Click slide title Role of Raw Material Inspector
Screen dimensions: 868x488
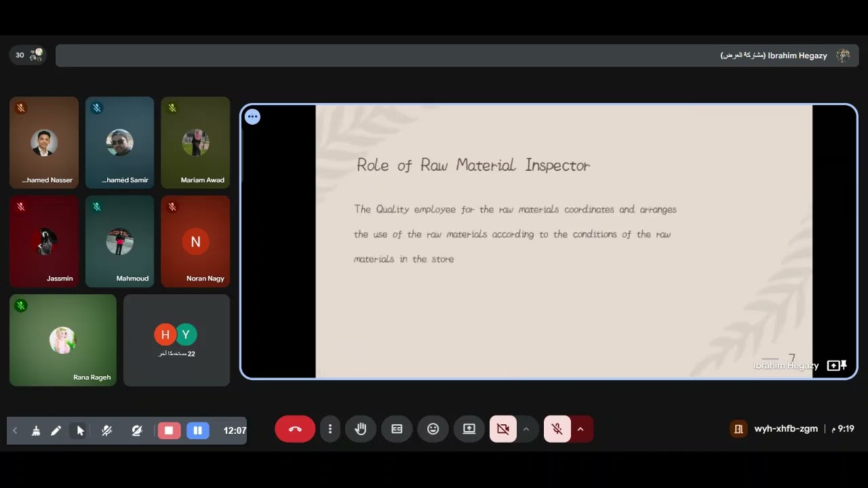pos(473,165)
